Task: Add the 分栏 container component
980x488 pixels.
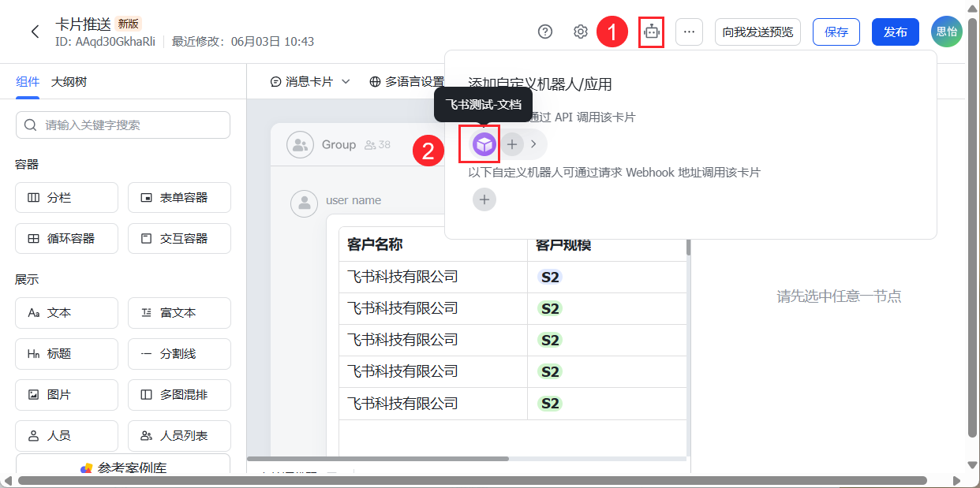Action: coord(67,198)
